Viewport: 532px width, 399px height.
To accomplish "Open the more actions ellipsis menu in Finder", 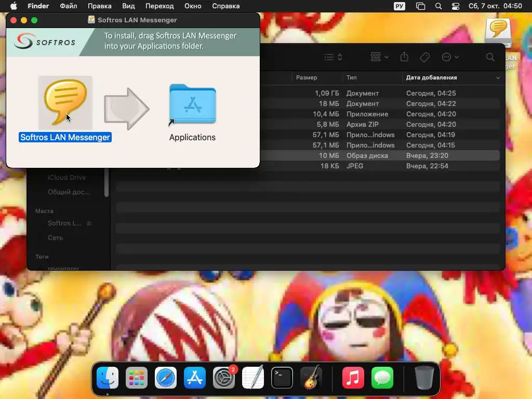I will pyautogui.click(x=450, y=57).
